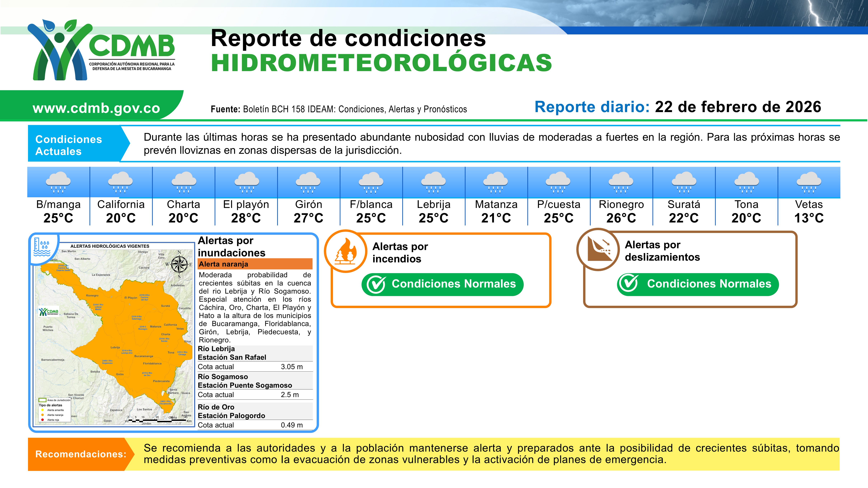
Task: Click the small CDMB logo inside the map
Action: [48, 312]
